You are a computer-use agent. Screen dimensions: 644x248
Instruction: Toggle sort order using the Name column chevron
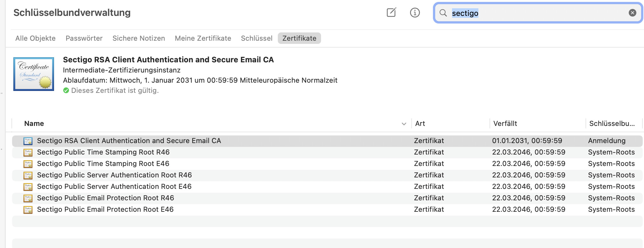tap(404, 124)
